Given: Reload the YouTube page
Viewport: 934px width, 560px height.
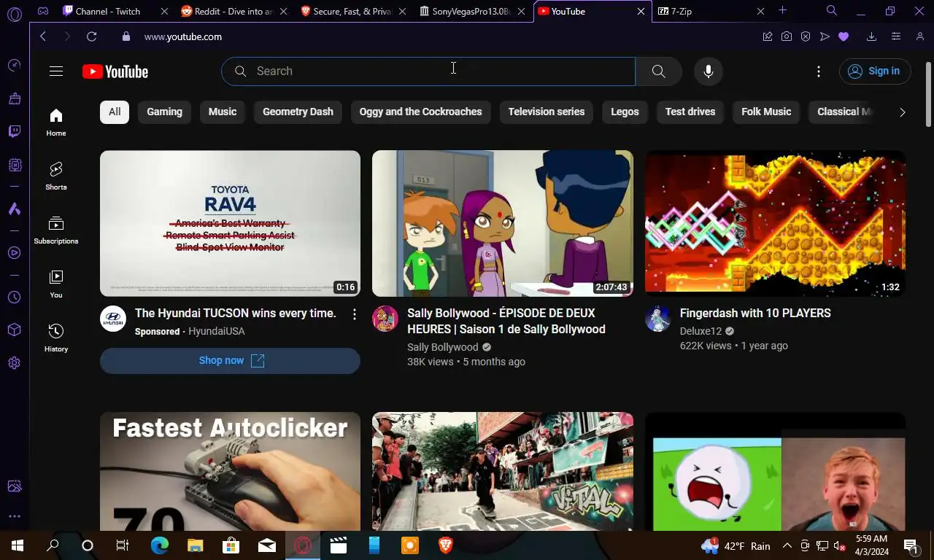Looking at the screenshot, I should [91, 36].
